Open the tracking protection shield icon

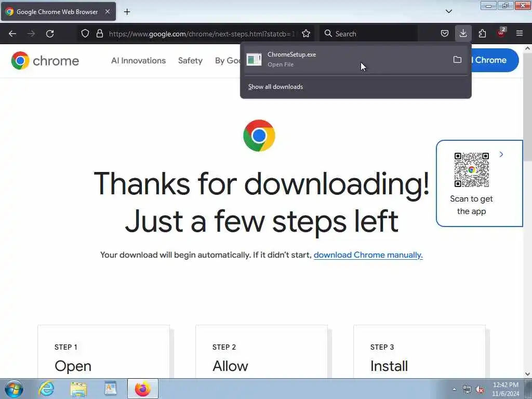[x=85, y=33]
